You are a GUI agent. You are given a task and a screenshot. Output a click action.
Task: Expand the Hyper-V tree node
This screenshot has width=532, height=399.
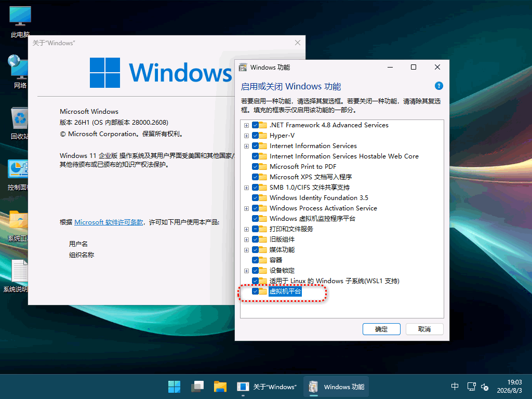coord(246,136)
